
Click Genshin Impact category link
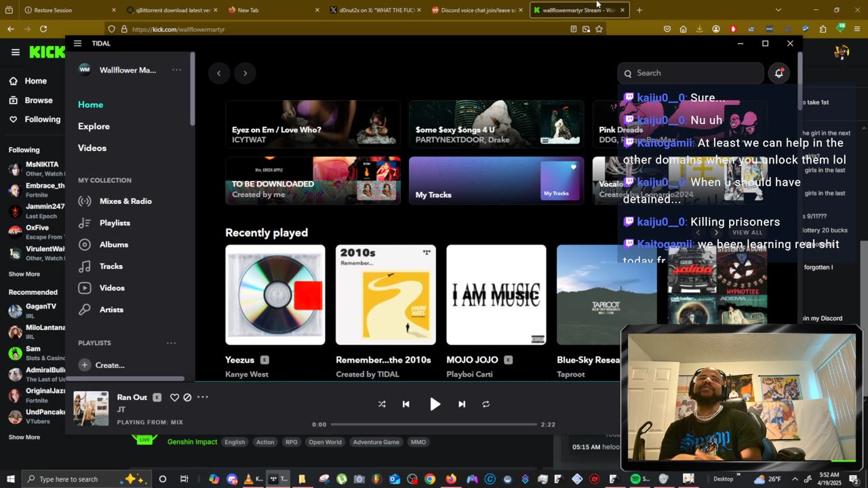(192, 442)
